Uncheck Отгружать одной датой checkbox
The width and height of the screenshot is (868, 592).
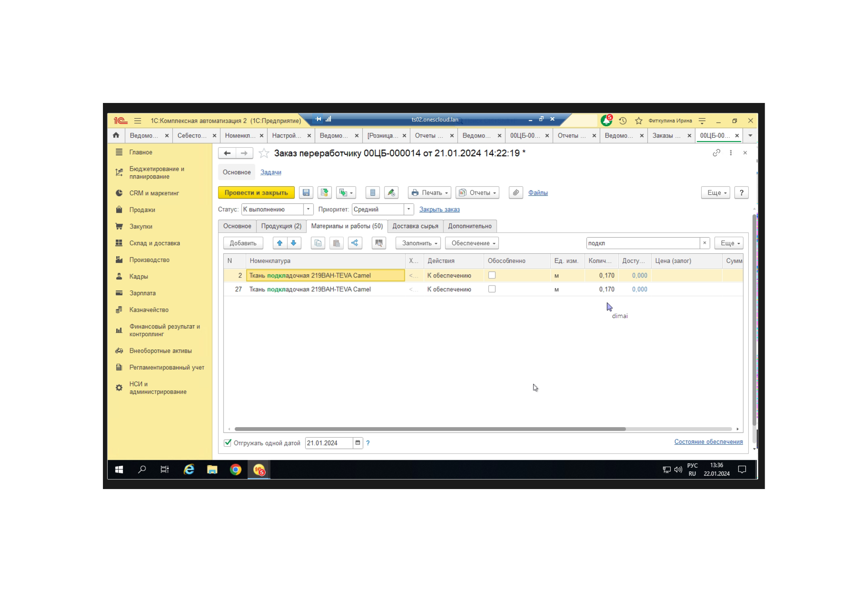(228, 443)
